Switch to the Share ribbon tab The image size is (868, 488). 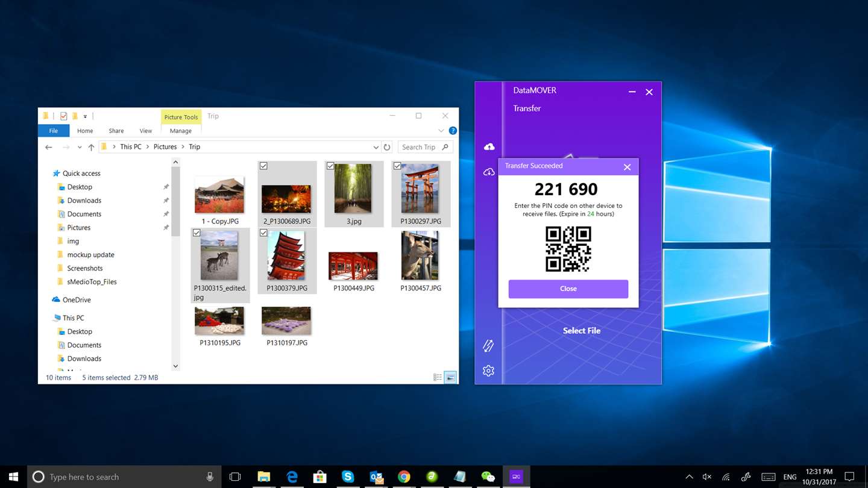pyautogui.click(x=116, y=131)
